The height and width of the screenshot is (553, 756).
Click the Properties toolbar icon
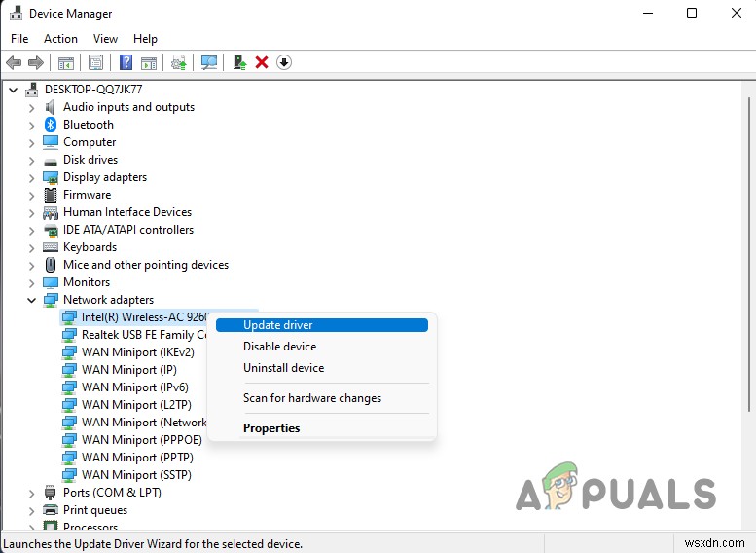(x=96, y=62)
